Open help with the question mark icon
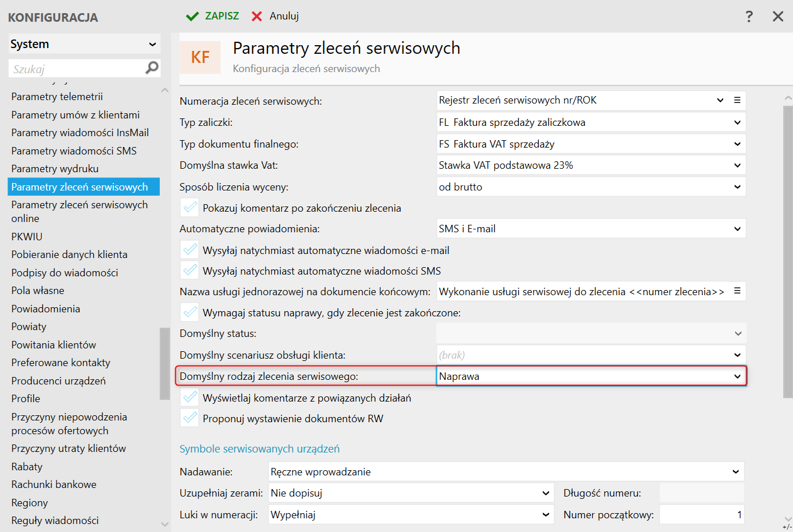Screen dimensions: 793x532 [x=749, y=17]
